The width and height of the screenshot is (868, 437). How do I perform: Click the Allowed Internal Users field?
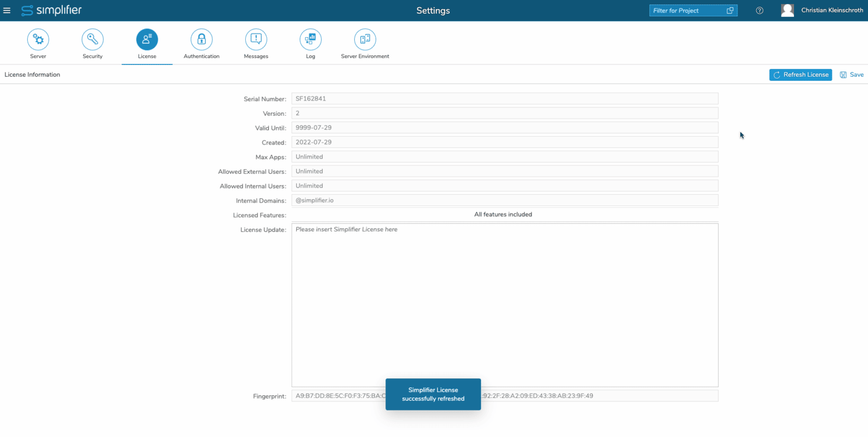click(505, 186)
